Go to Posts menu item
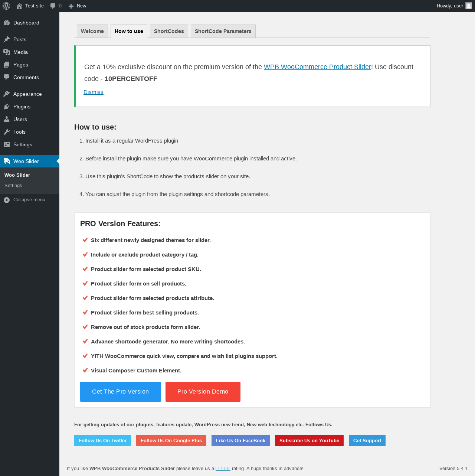 tap(30, 39)
